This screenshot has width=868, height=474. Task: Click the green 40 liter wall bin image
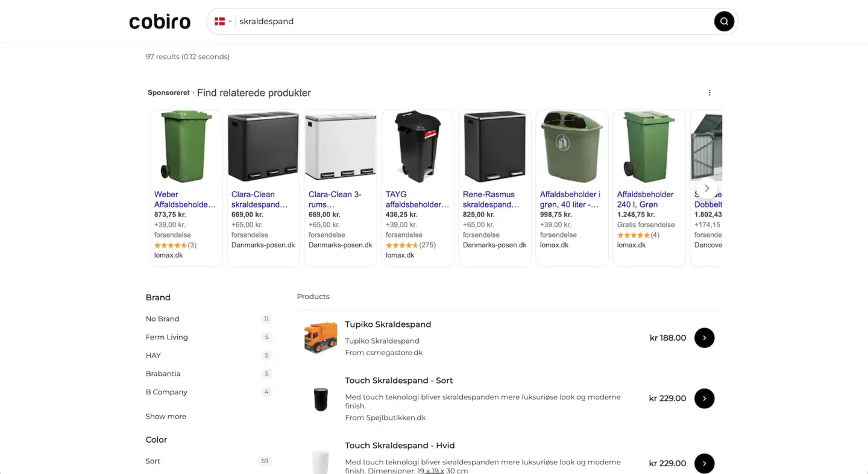click(x=572, y=147)
